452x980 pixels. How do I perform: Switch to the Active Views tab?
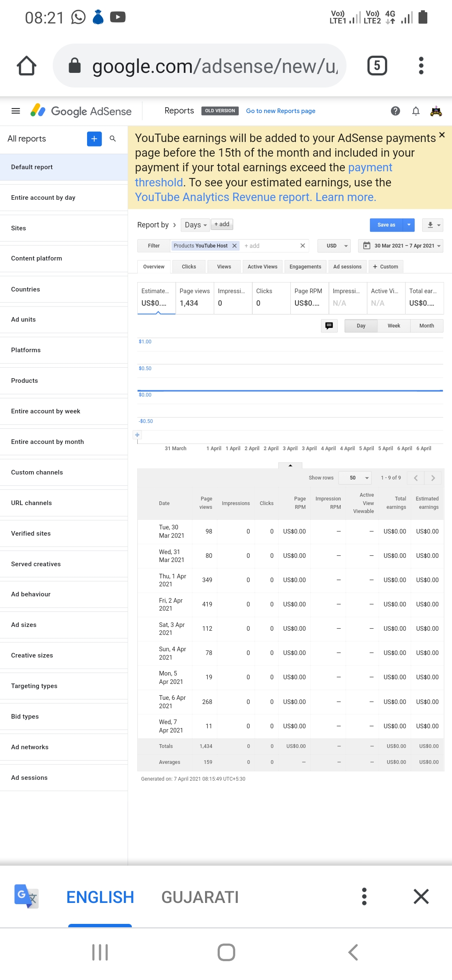pos(262,267)
